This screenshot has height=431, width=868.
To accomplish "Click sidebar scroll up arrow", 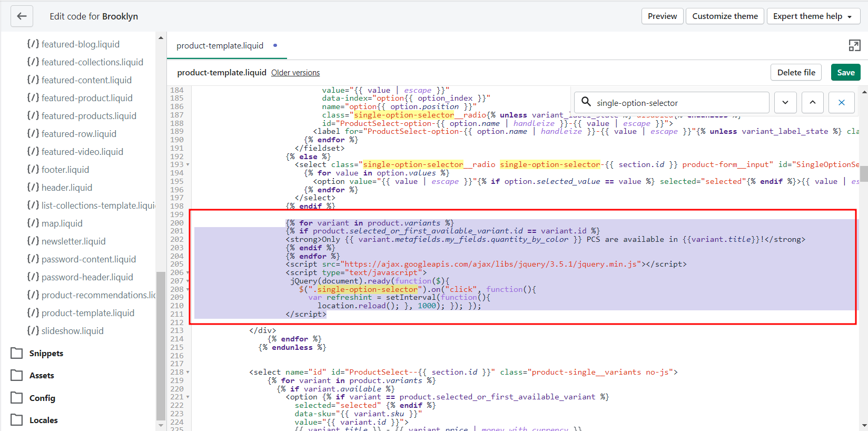I will [x=161, y=38].
